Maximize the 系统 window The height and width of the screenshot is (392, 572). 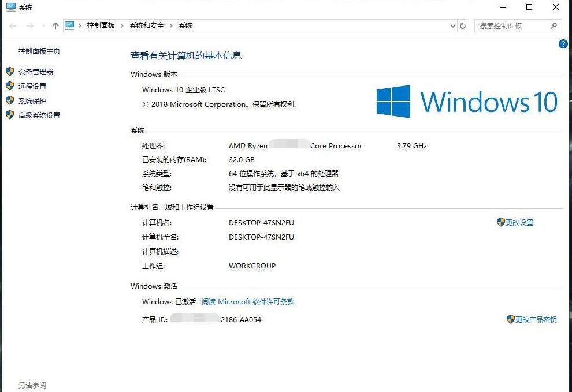click(529, 7)
